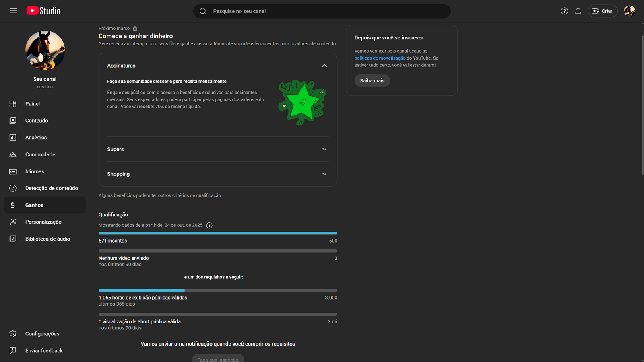Expand the Shopping section

[324, 174]
